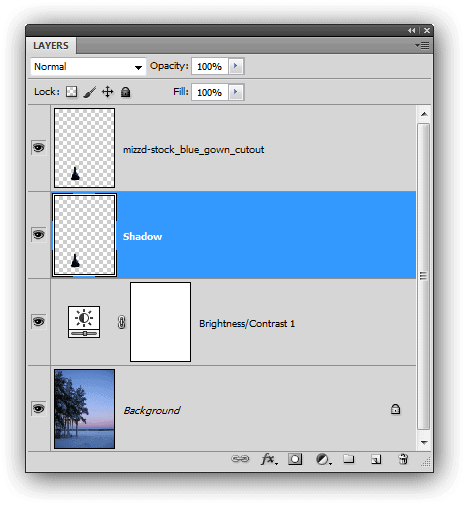Image resolution: width=465 pixels, height=505 pixels.
Task: Delete layer with trash icon
Action: pos(403,459)
